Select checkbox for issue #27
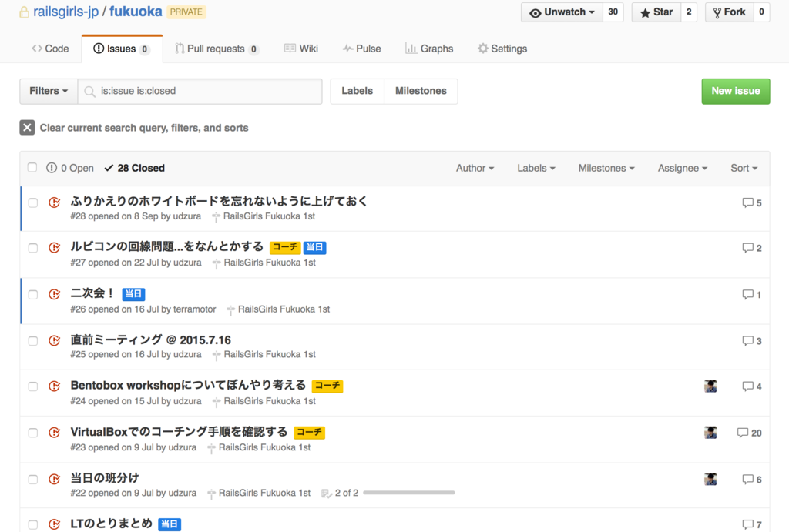 (x=32, y=248)
